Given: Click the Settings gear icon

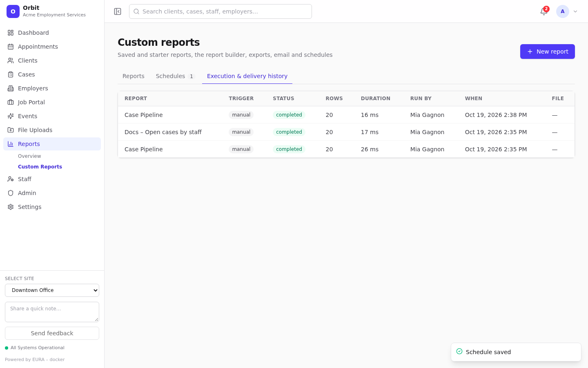Looking at the screenshot, I should 11,207.
